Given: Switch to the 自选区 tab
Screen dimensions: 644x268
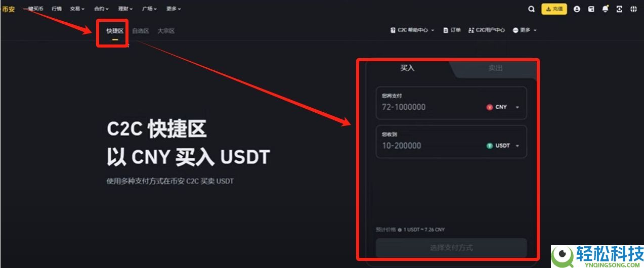Looking at the screenshot, I should coord(140,31).
